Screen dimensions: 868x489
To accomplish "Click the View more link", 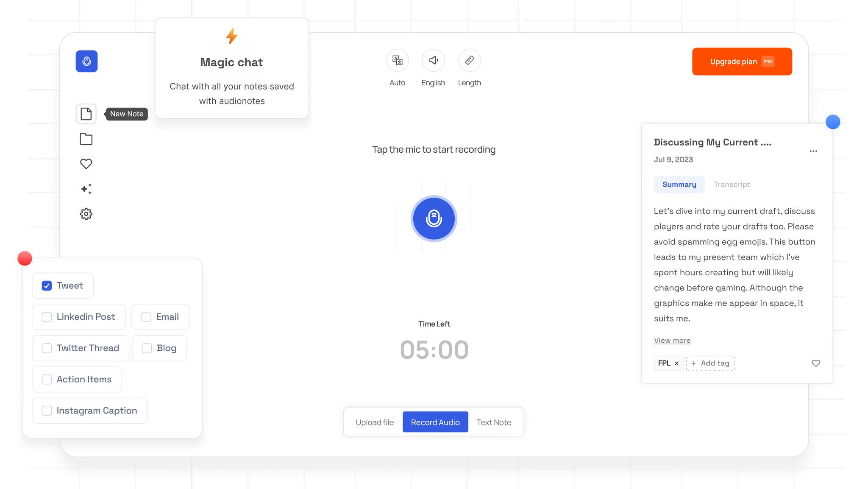I will click(672, 340).
